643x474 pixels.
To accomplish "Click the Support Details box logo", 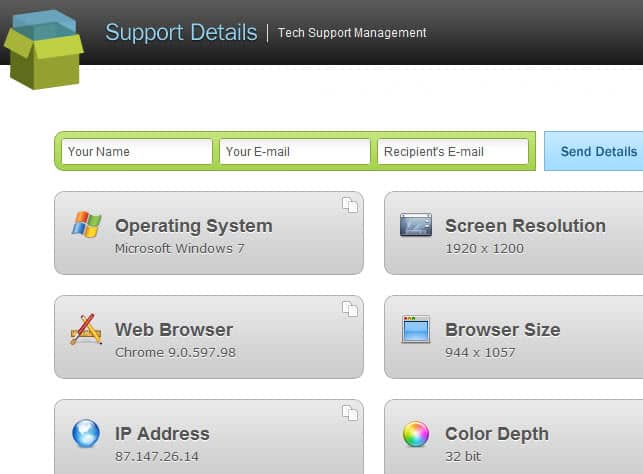I will pyautogui.click(x=43, y=49).
